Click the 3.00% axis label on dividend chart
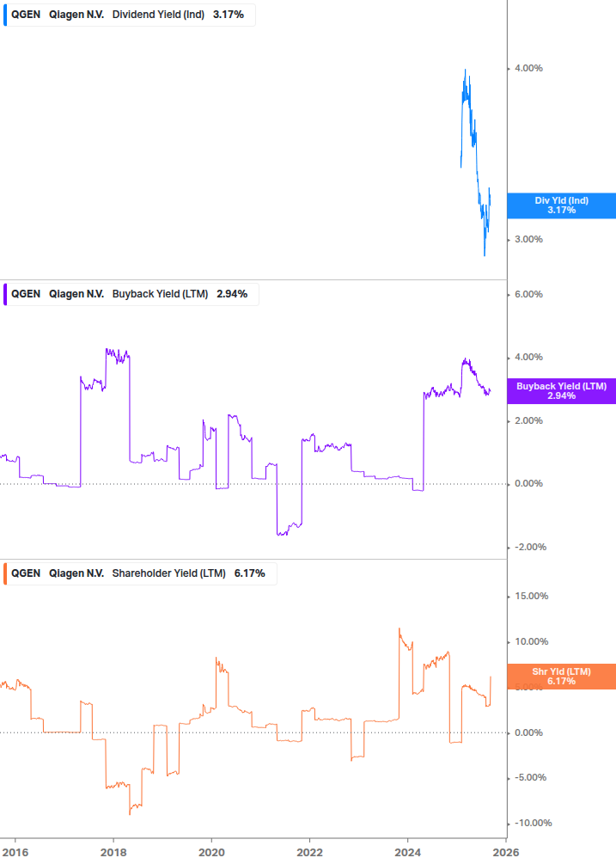 (x=528, y=239)
